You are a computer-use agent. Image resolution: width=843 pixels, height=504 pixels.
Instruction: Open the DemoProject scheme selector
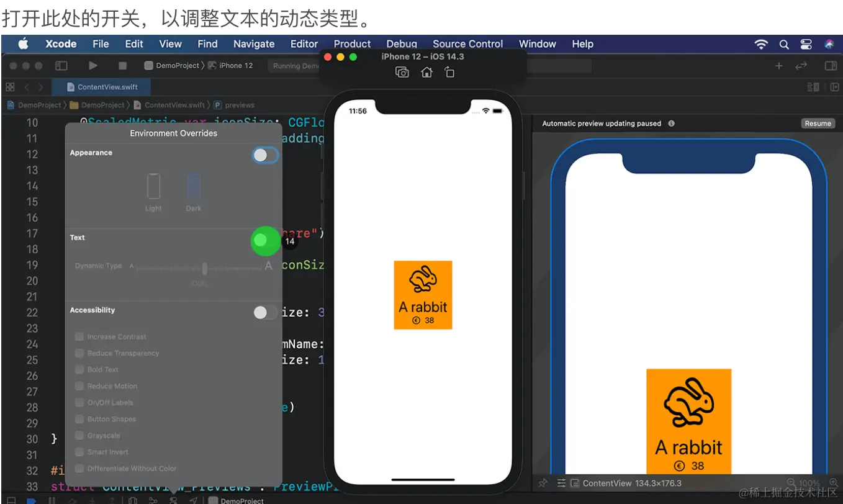click(172, 66)
